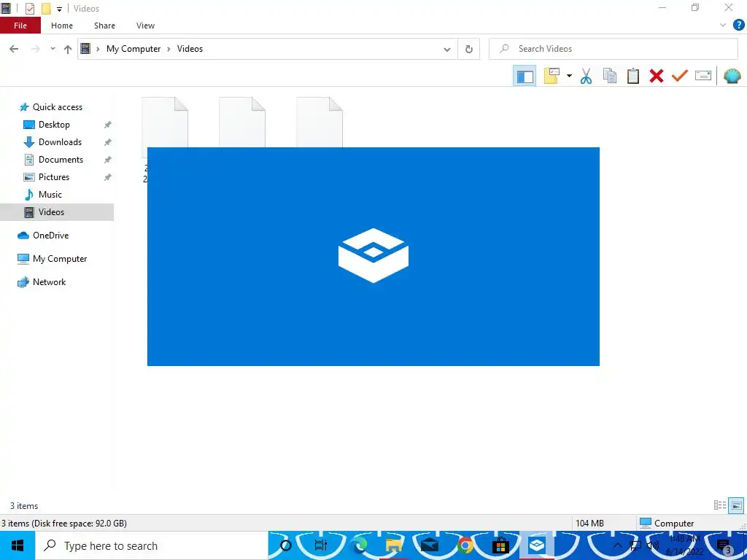Open Microsoft Store from the taskbar
The width and height of the screenshot is (747, 560).
(x=500, y=545)
